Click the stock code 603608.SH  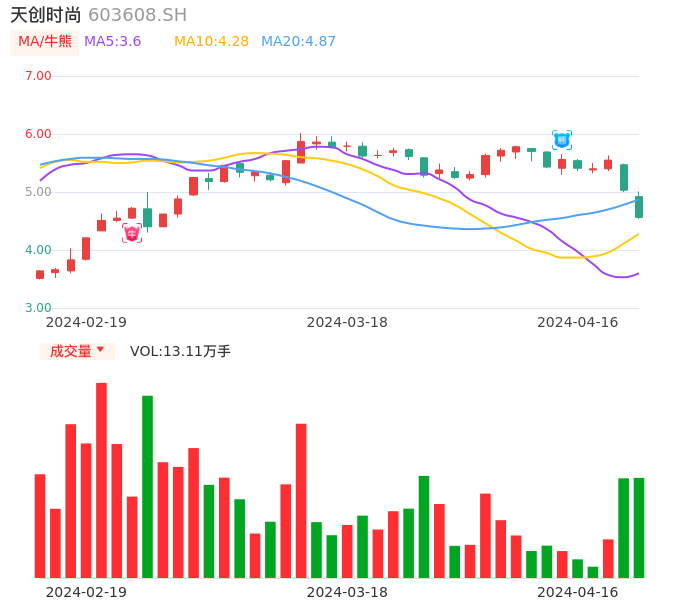click(x=137, y=15)
